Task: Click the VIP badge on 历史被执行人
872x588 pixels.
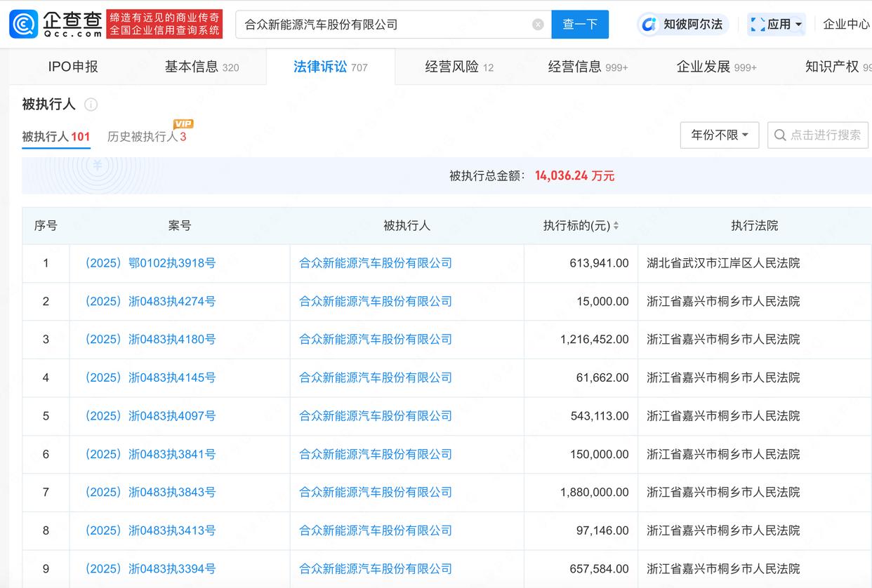Action: [x=183, y=124]
